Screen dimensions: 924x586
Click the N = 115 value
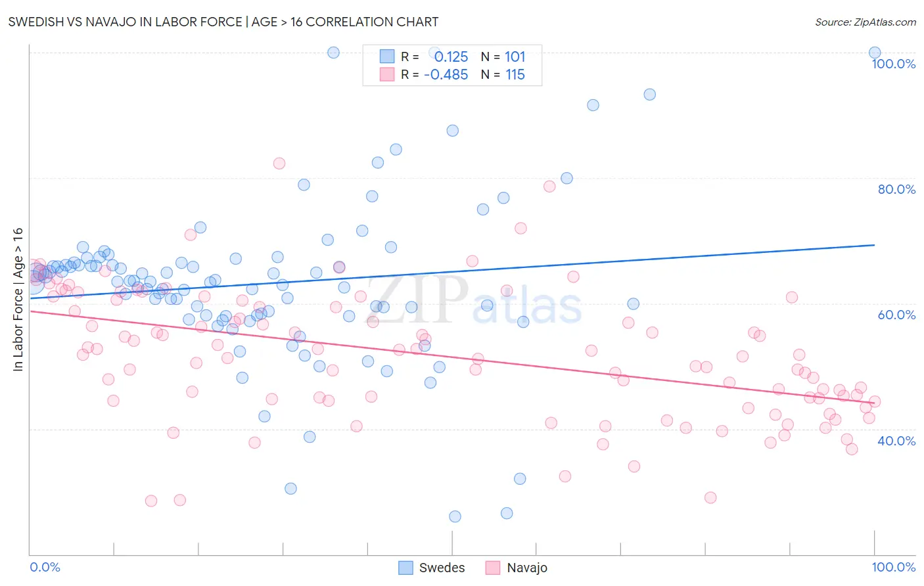[x=503, y=74]
